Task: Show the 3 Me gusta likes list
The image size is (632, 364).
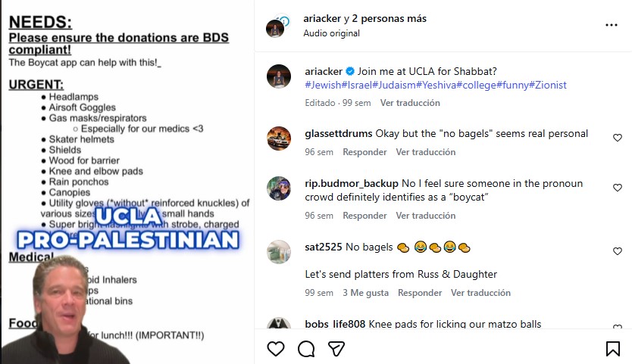Action: (x=365, y=293)
